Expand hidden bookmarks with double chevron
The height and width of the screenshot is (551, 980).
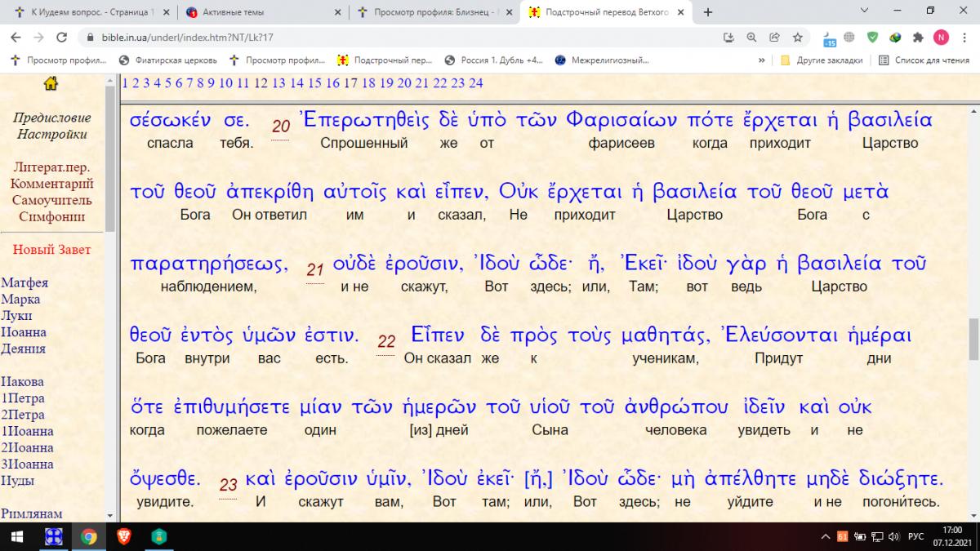[x=761, y=60]
